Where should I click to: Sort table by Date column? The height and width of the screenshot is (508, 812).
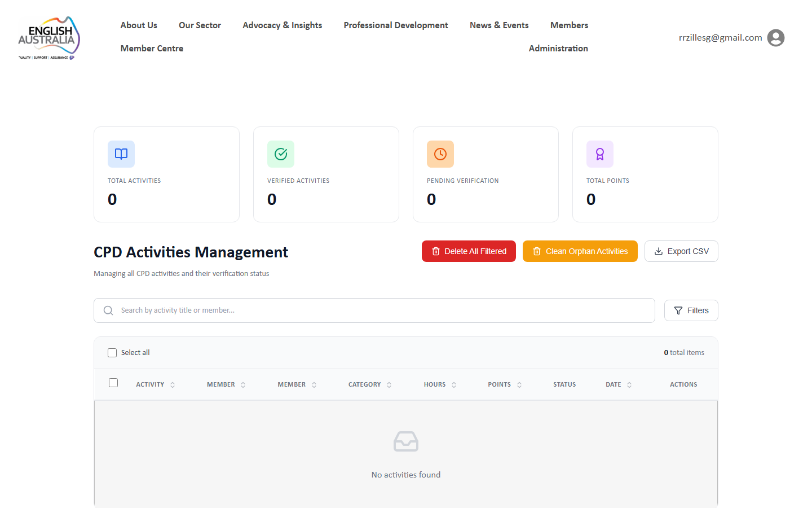point(619,384)
